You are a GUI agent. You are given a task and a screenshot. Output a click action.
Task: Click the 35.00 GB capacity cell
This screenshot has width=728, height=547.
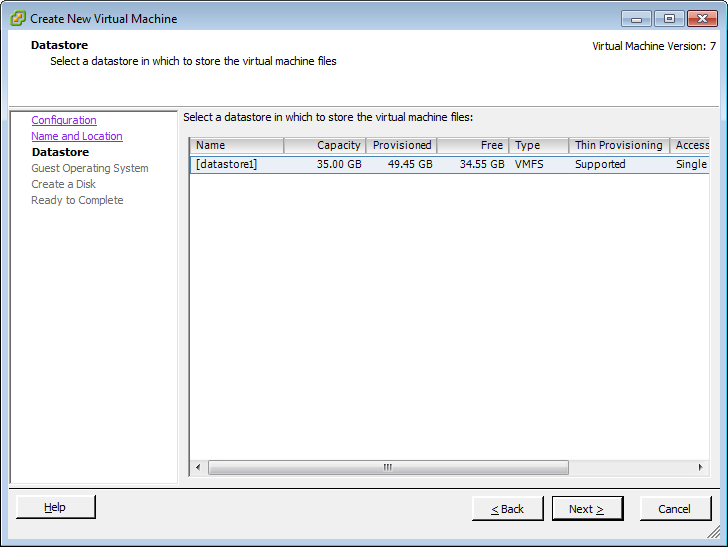[x=339, y=164]
